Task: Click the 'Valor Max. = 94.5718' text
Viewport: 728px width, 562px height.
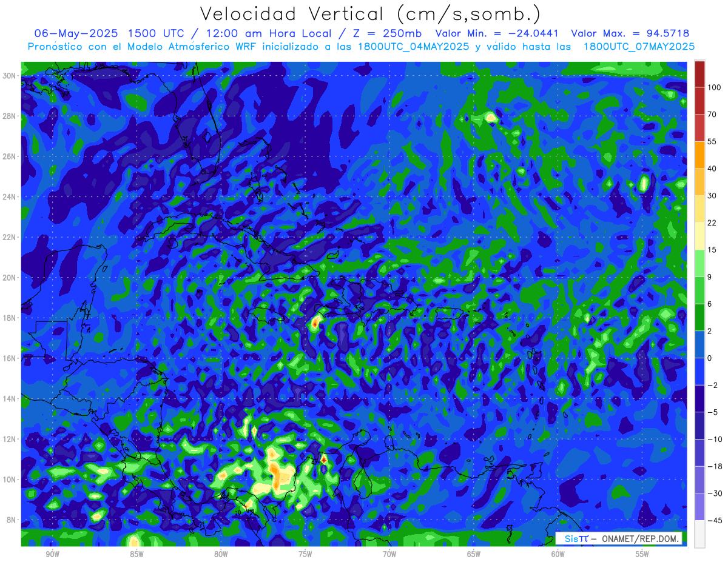Action: coord(630,33)
